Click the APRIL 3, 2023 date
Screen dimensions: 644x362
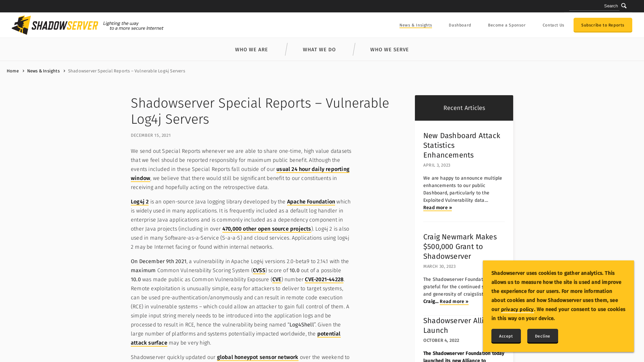tap(437, 165)
